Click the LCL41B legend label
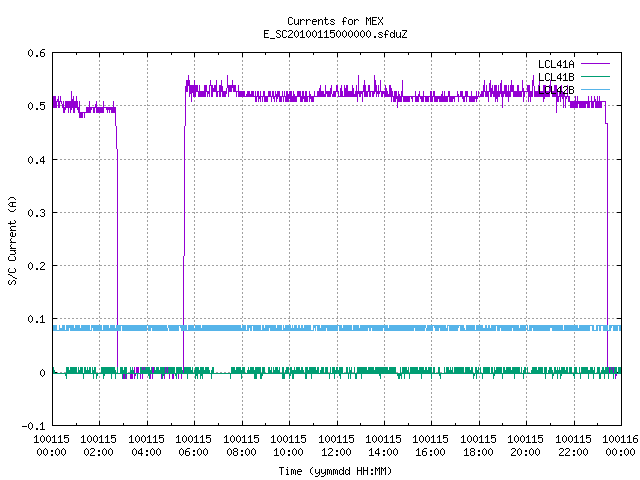The width and height of the screenshot is (640, 480). pyautogui.click(x=556, y=77)
